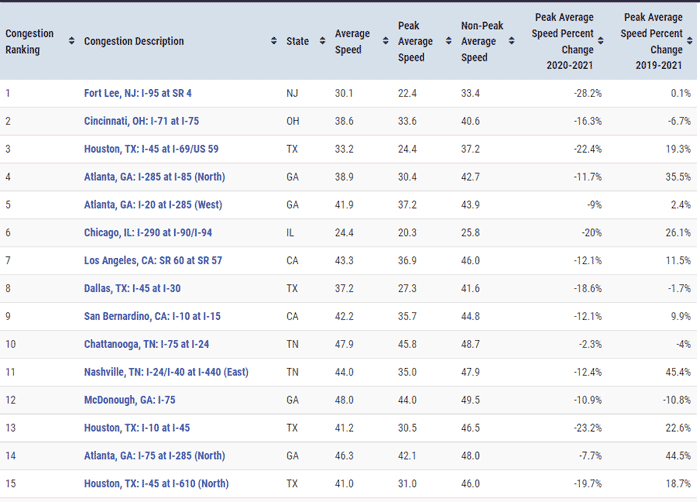Select the -19.7% change value
Screen dimensions: 700x502
point(588,484)
